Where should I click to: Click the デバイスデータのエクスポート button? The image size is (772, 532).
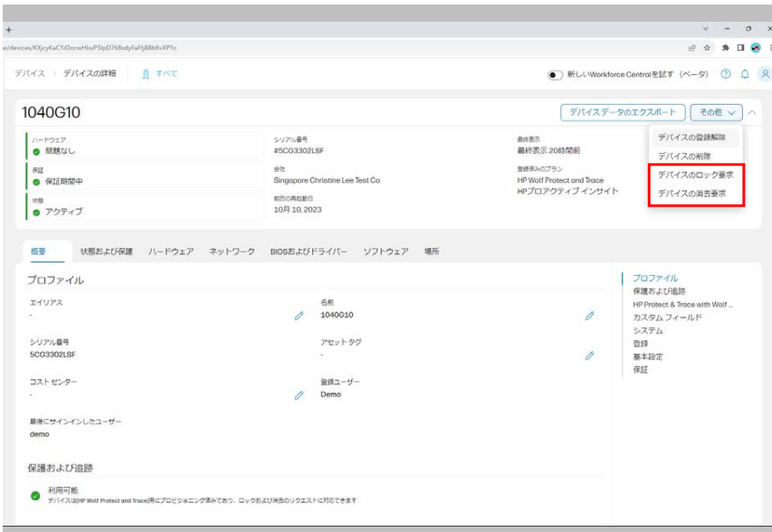pyautogui.click(x=623, y=113)
